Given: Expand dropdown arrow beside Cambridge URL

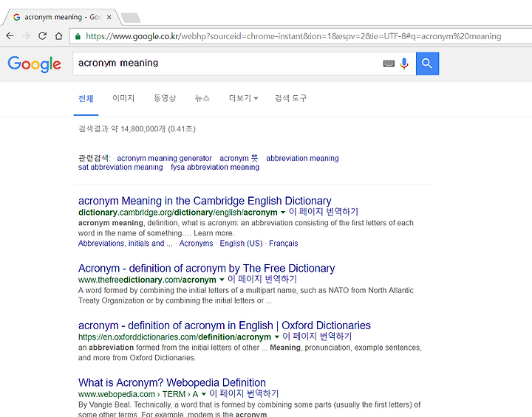Looking at the screenshot, I should tap(283, 213).
